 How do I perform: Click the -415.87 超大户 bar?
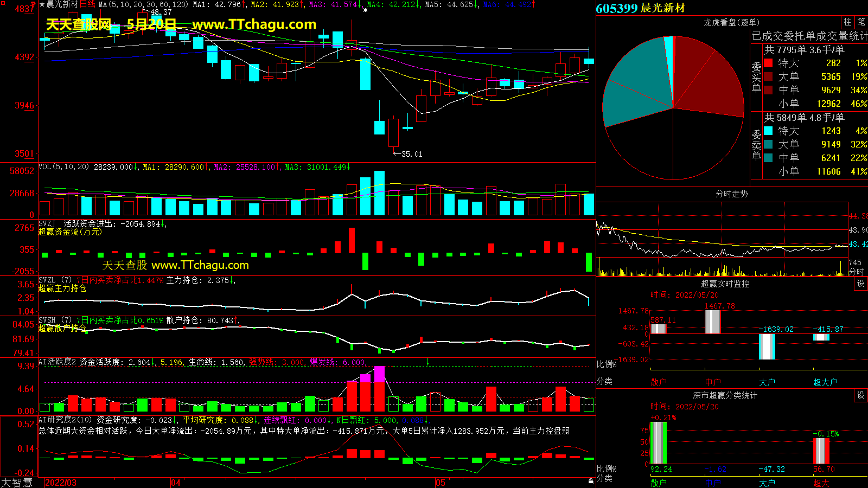821,337
